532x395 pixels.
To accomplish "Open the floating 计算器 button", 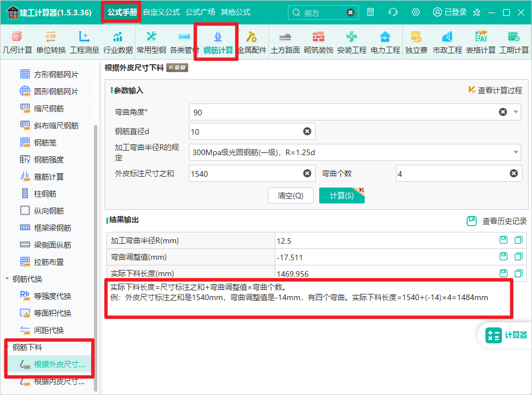I will 505,335.
